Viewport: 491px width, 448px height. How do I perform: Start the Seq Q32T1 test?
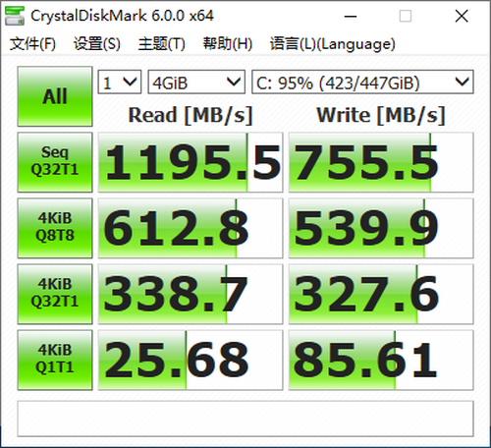click(x=55, y=162)
